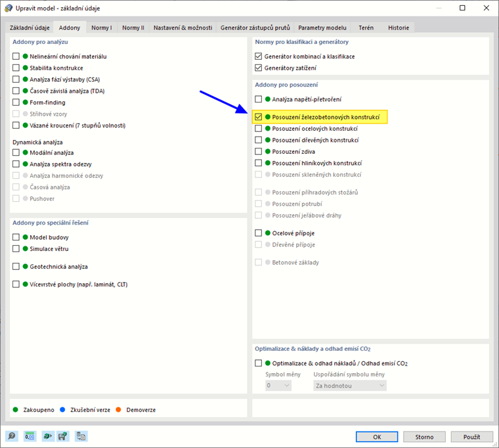
Task: Click the Addony pro posouzení heading
Action: pos(286,85)
